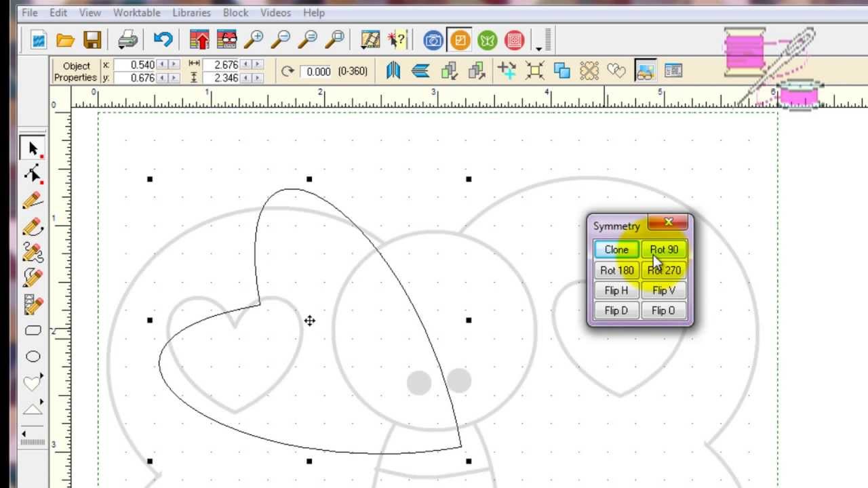The width and height of the screenshot is (868, 488).
Task: Create a new project with the New icon
Action: click(x=39, y=41)
